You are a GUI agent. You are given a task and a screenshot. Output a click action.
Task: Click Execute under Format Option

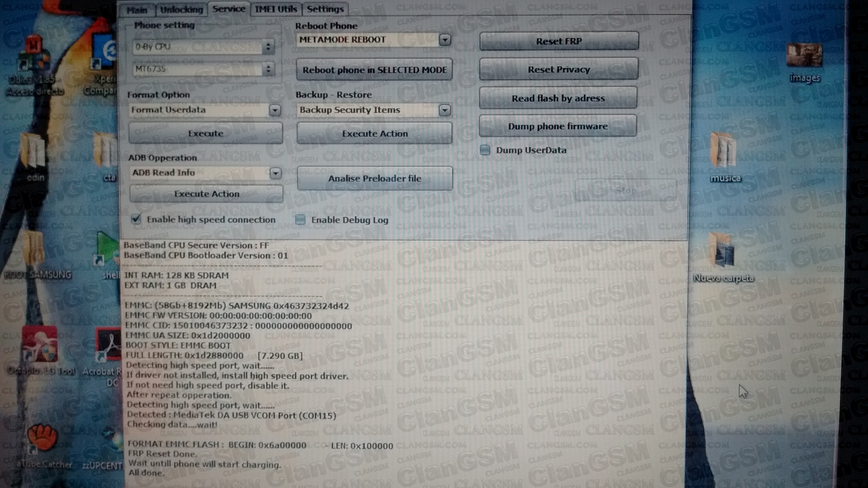pyautogui.click(x=206, y=133)
